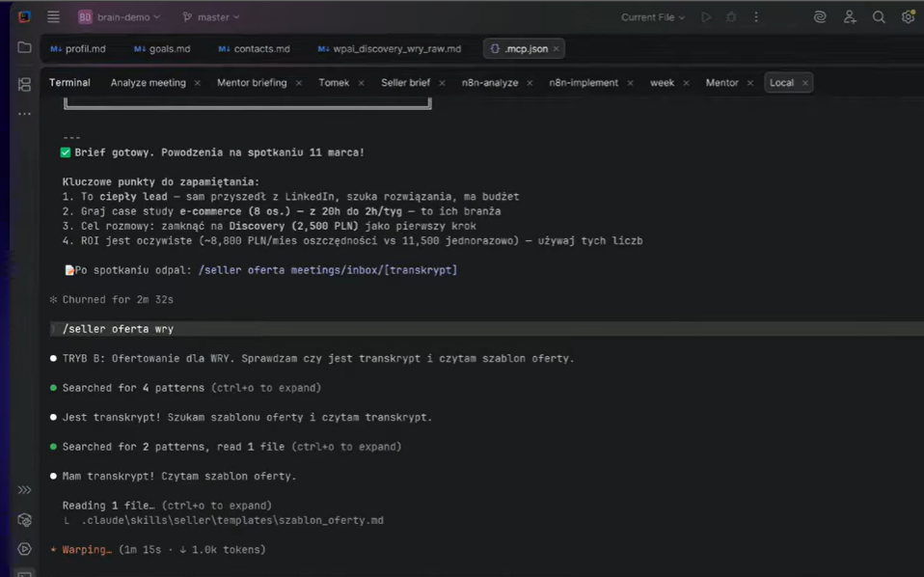Click the Run button in toolbar
The width and height of the screenshot is (924, 577).
click(706, 16)
